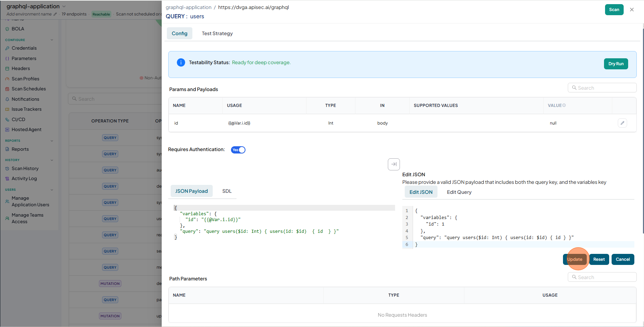
Task: Click the Params and Payloads search field
Action: [x=602, y=88]
